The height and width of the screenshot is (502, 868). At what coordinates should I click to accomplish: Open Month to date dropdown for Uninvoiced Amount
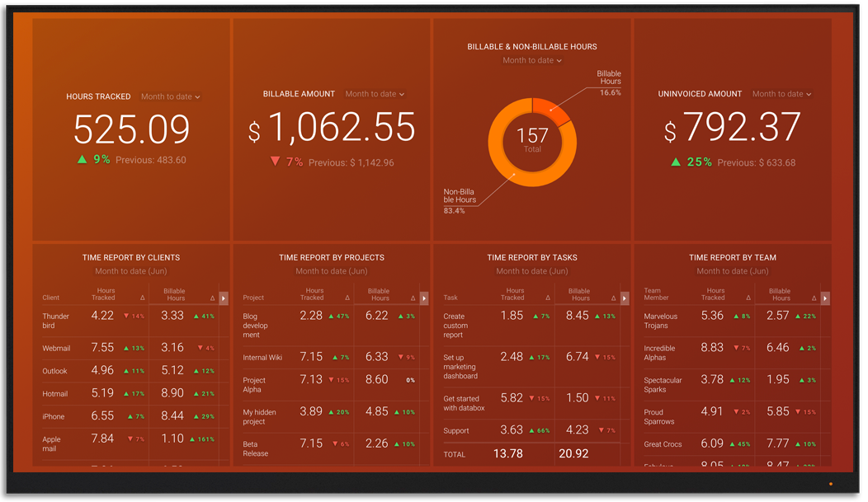pyautogui.click(x=781, y=94)
